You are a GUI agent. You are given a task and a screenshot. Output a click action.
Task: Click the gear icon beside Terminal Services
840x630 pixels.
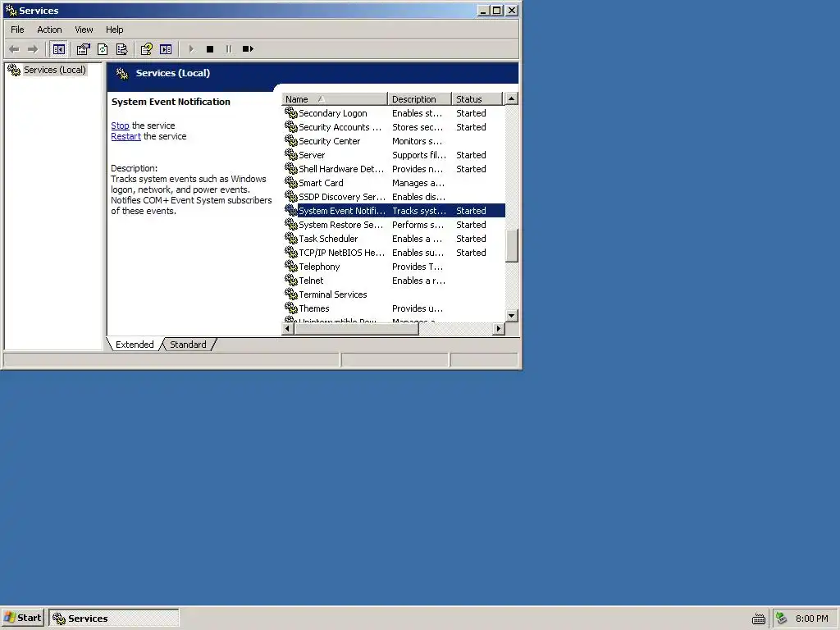point(291,294)
